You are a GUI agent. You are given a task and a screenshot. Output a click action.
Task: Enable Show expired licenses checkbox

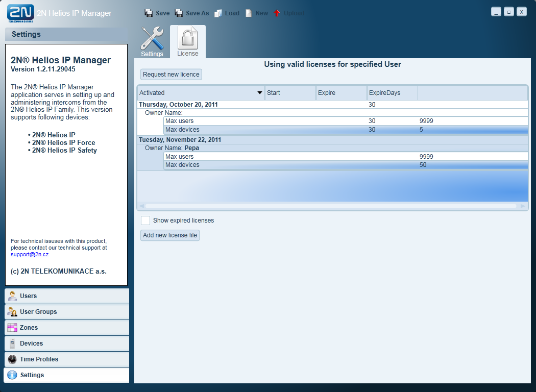[145, 220]
